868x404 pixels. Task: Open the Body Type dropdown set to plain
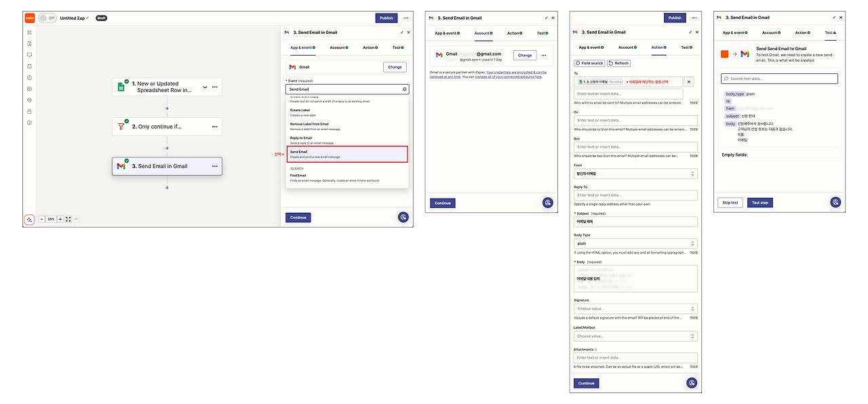[635, 243]
